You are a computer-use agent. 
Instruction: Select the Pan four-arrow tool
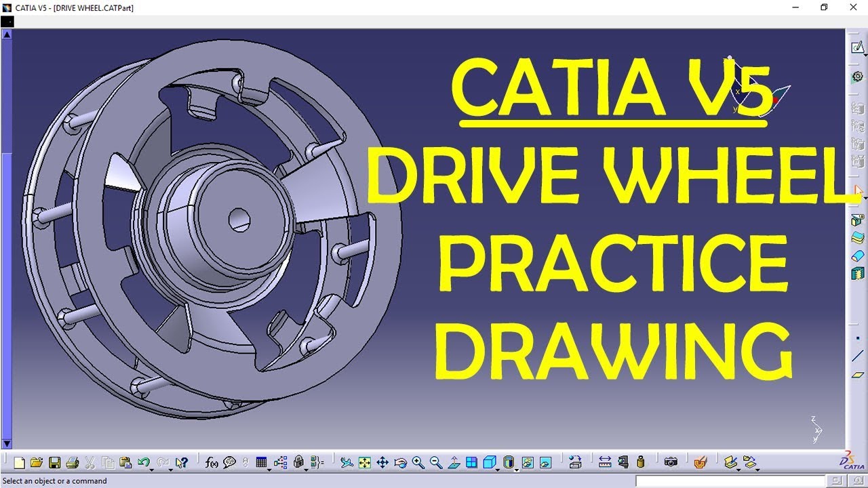pyautogui.click(x=382, y=463)
